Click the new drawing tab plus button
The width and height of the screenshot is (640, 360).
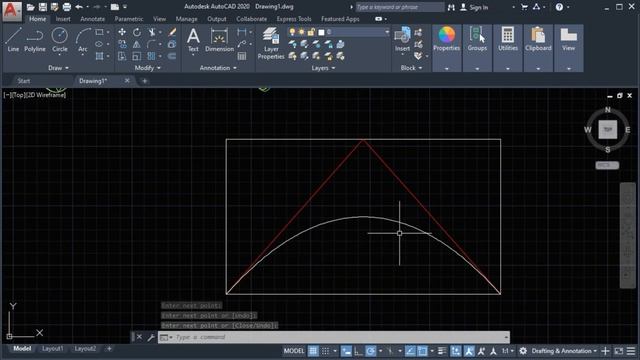[x=144, y=81]
